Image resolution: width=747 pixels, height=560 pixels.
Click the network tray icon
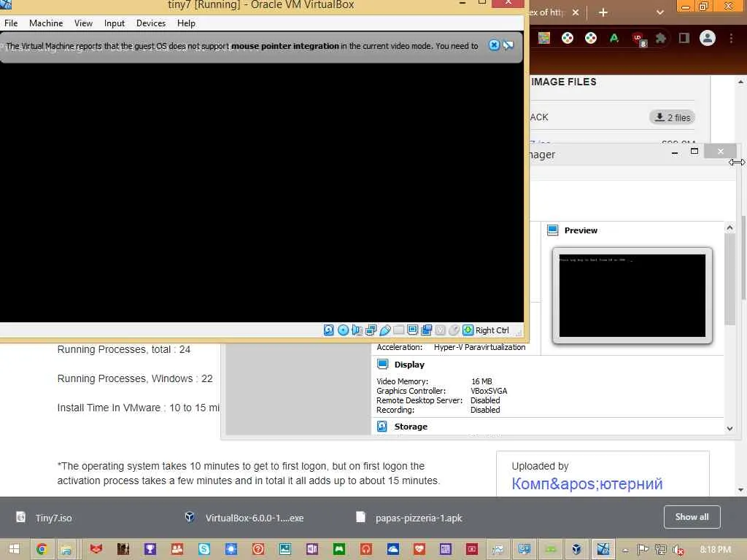[x=660, y=549]
